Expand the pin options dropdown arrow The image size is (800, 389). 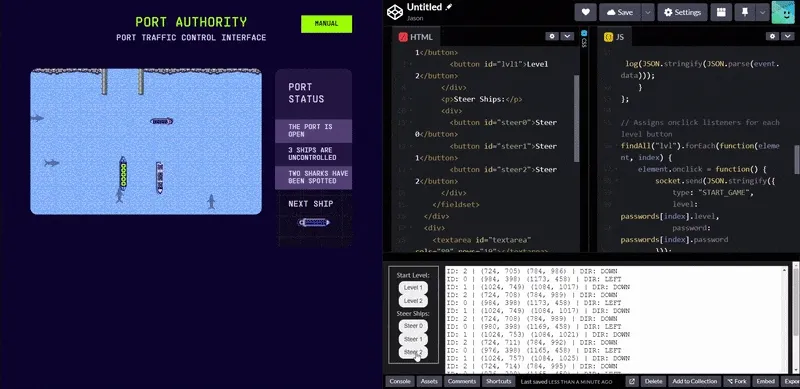762,12
